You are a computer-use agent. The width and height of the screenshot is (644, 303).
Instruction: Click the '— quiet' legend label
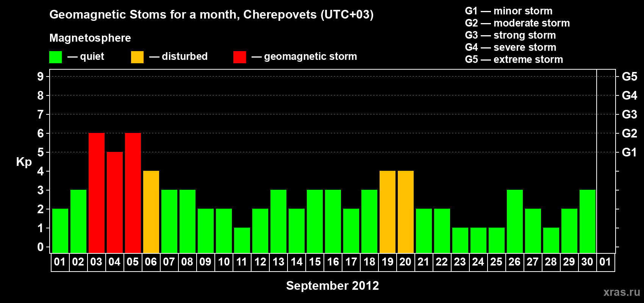point(86,56)
